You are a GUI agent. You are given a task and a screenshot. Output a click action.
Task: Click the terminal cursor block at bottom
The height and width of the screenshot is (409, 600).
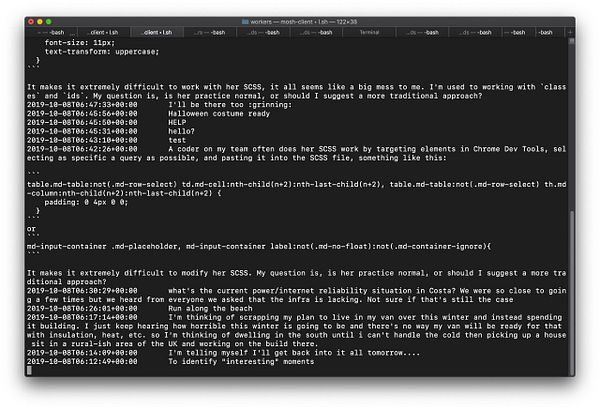point(29,370)
